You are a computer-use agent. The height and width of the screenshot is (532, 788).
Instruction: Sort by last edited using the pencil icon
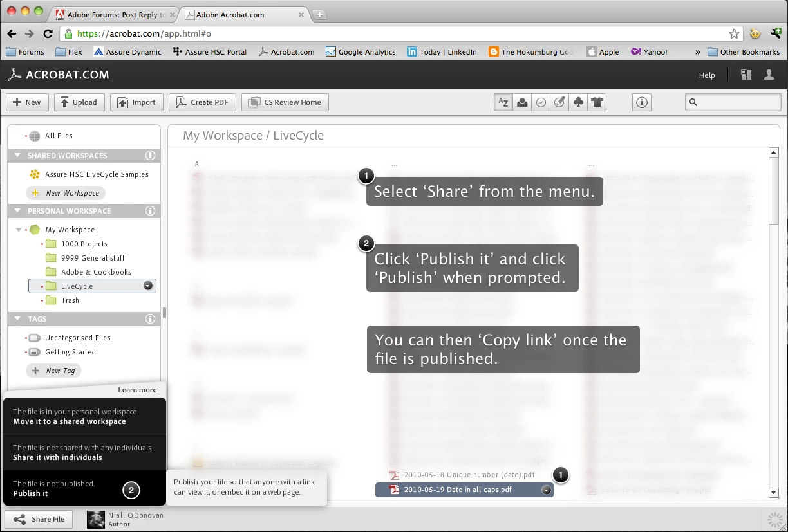559,102
